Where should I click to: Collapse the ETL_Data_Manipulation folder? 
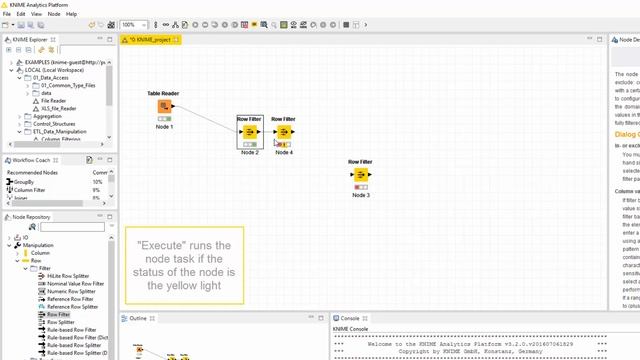click(19, 132)
